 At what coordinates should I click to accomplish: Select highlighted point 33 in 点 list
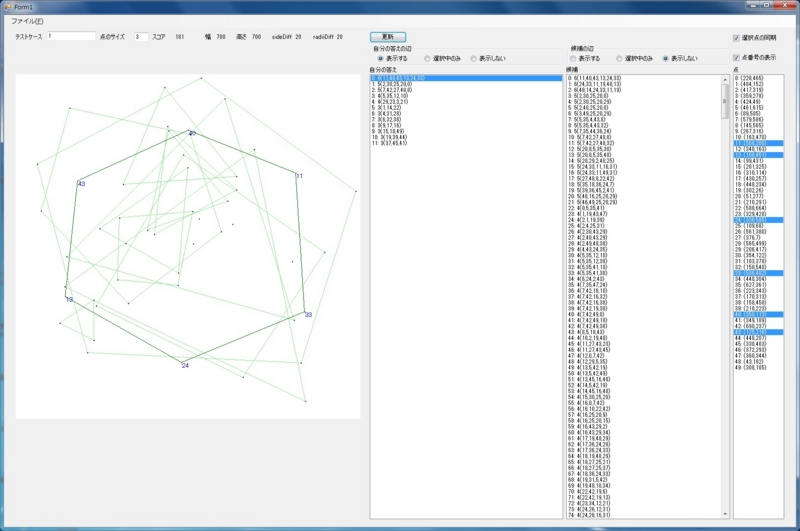tap(758, 273)
